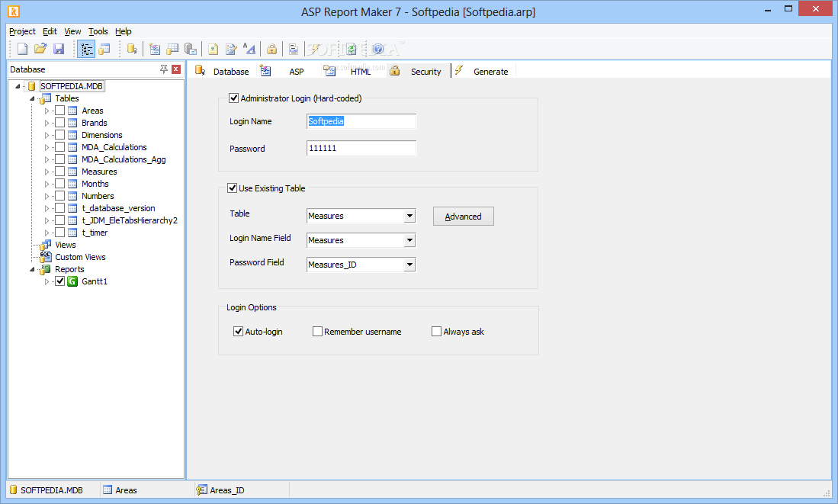Switch to the Generate tab
838x504 pixels.
pyautogui.click(x=482, y=71)
